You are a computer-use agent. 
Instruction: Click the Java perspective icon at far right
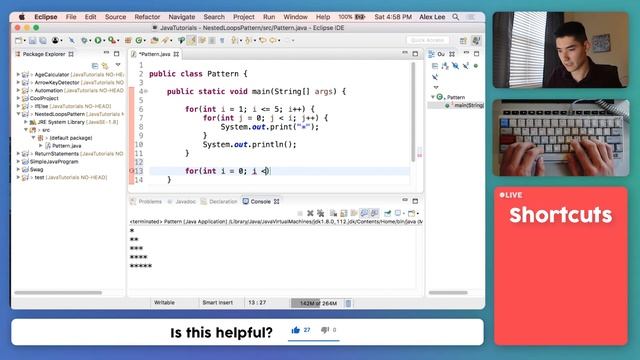pyautogui.click(x=476, y=40)
